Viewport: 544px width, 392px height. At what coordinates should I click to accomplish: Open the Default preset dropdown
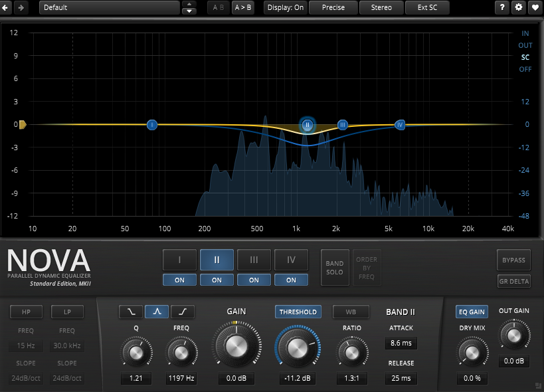110,7
